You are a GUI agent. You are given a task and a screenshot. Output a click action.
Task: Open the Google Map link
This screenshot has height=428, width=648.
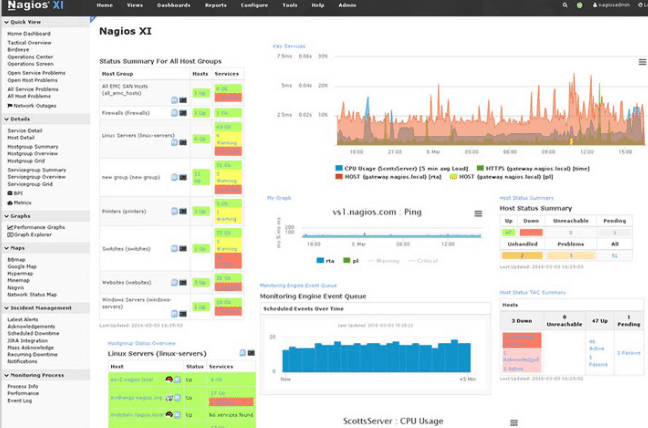pyautogui.click(x=22, y=266)
